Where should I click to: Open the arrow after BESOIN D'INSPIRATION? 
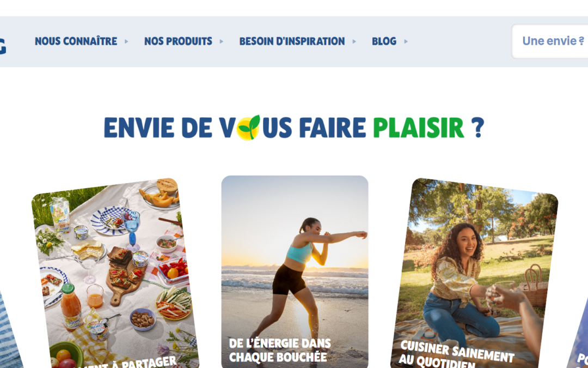(354, 41)
